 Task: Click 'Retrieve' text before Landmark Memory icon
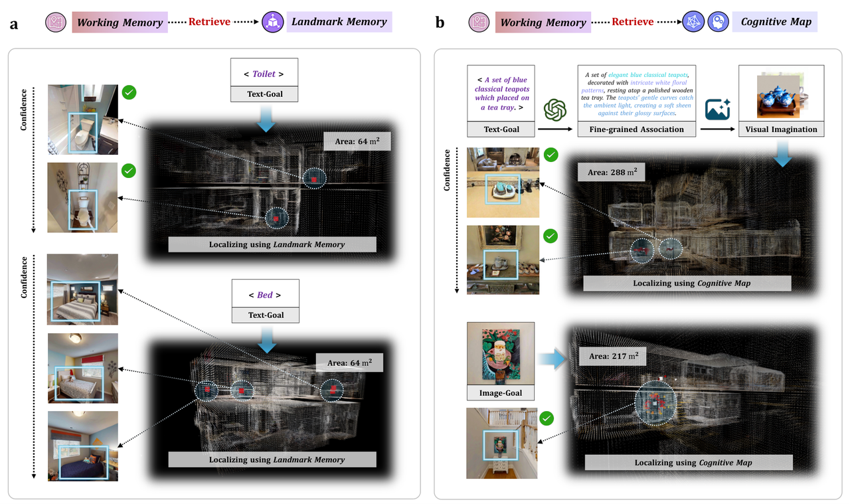(x=209, y=22)
